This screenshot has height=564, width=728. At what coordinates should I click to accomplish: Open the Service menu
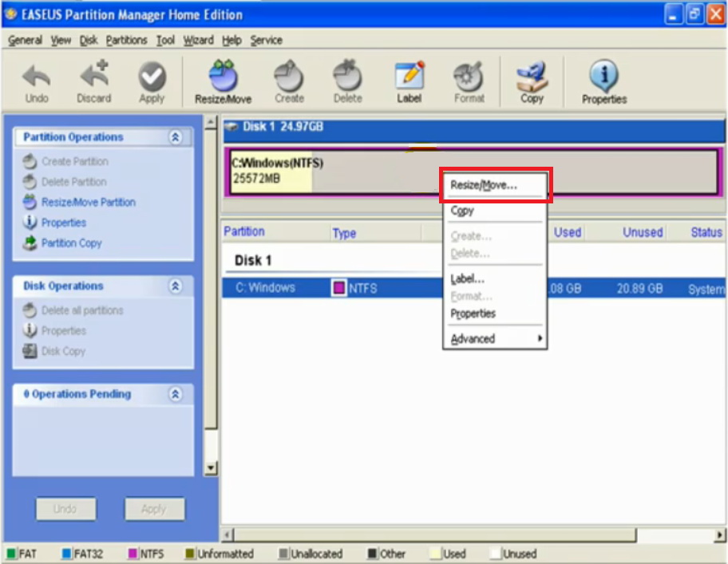tap(267, 41)
